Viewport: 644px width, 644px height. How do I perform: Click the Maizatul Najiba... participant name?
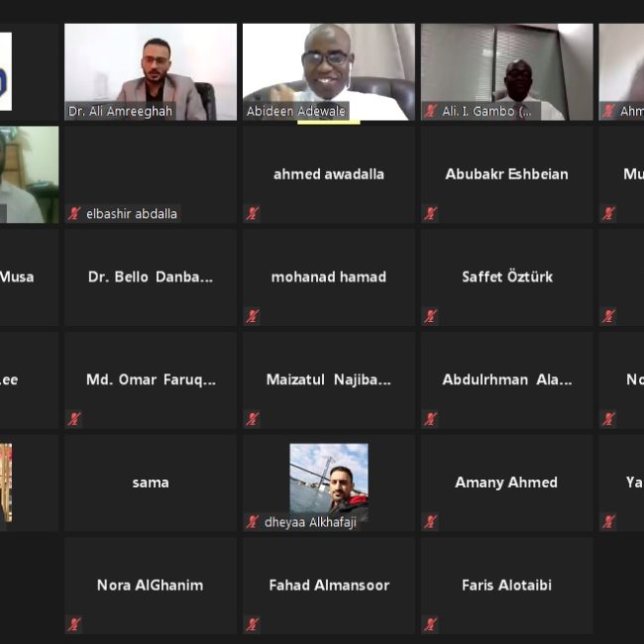coord(329,379)
